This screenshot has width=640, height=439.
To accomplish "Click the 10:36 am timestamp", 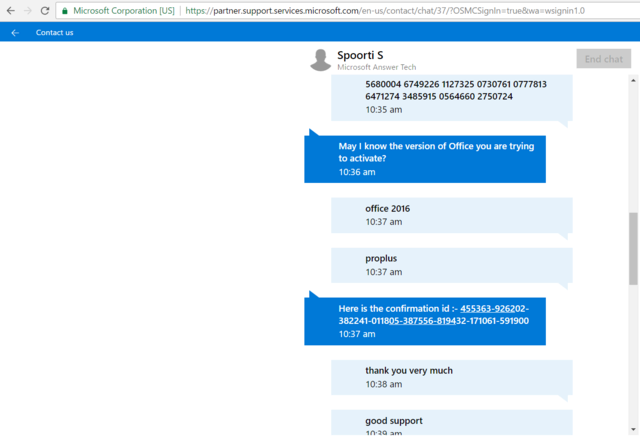I will tap(357, 172).
